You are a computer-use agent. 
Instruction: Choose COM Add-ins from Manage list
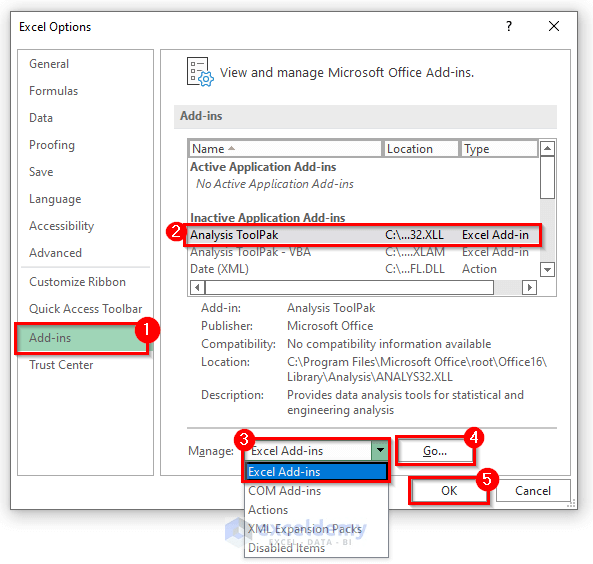pyautogui.click(x=316, y=491)
